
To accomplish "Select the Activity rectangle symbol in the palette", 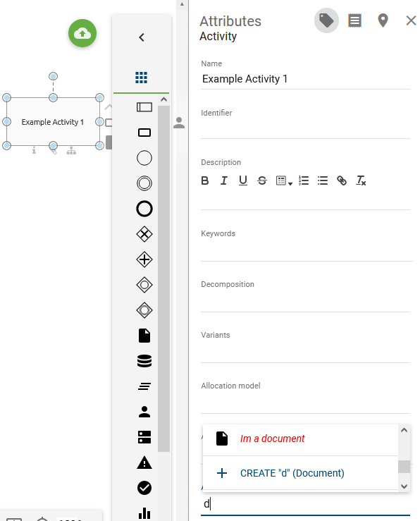I will click(144, 133).
